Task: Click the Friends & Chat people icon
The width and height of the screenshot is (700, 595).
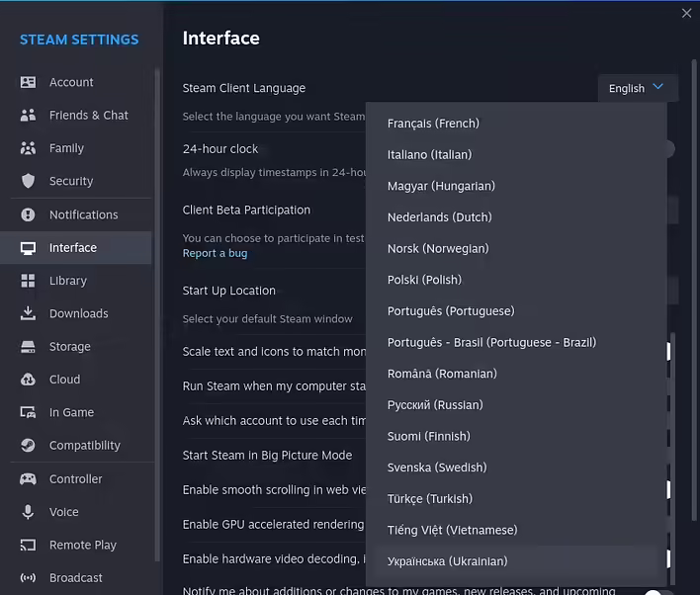Action: coord(28,116)
